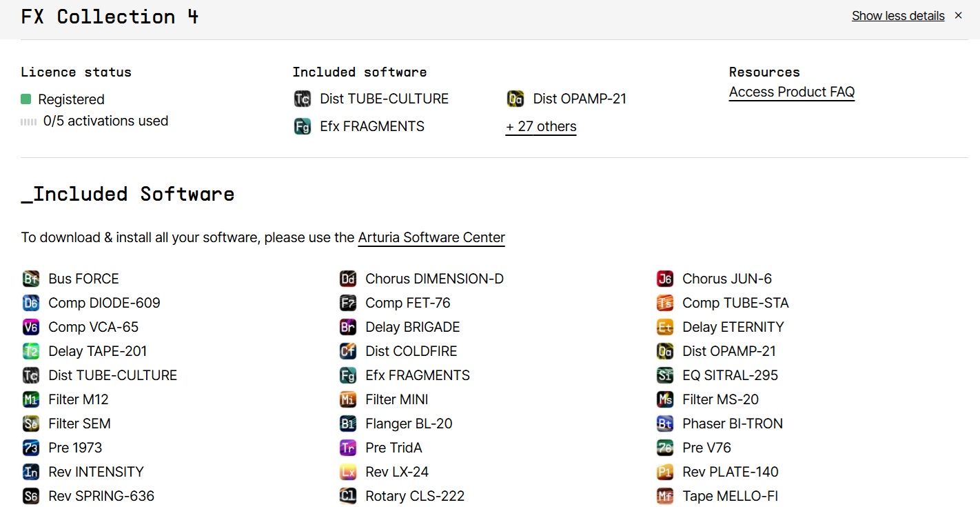980x507 pixels.
Task: Click the Chorus JUN-6 red icon
Action: tap(665, 279)
